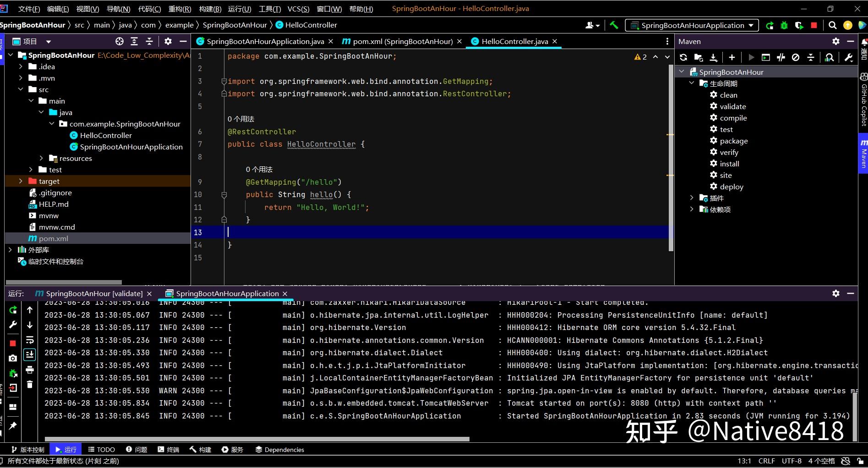Open Maven panel gear options

pyautogui.click(x=836, y=41)
